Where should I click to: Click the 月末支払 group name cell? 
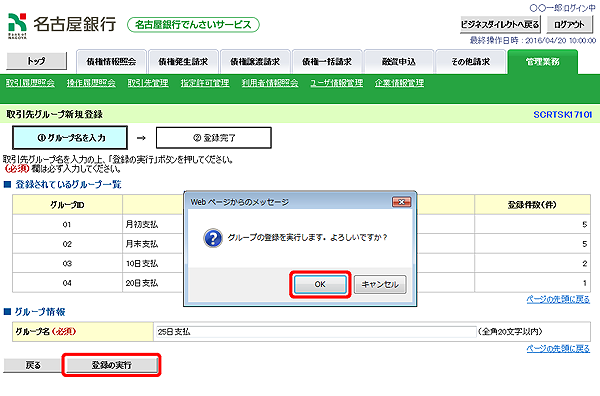[142, 244]
